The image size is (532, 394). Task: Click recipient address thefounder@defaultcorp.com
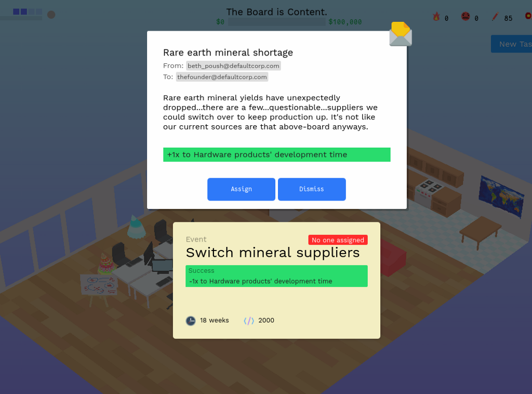click(x=222, y=77)
